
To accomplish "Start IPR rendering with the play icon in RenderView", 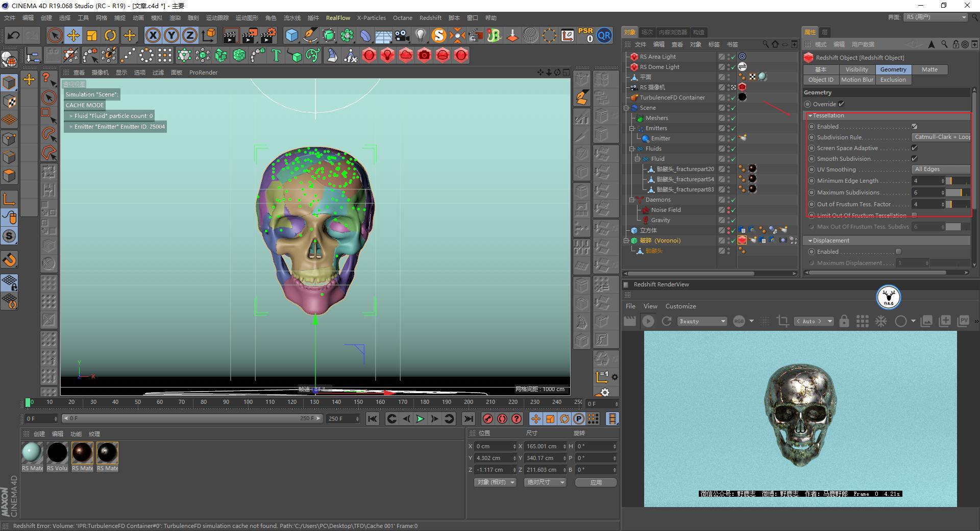I will pos(648,321).
